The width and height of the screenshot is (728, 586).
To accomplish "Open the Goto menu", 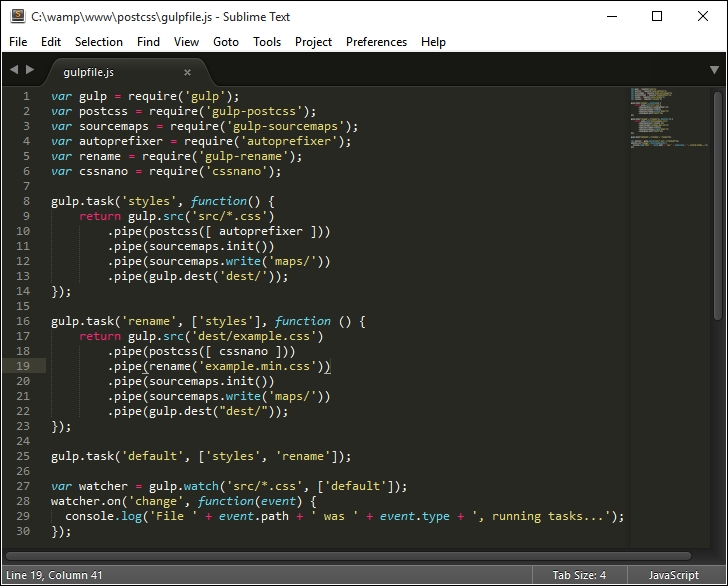I will click(x=226, y=42).
